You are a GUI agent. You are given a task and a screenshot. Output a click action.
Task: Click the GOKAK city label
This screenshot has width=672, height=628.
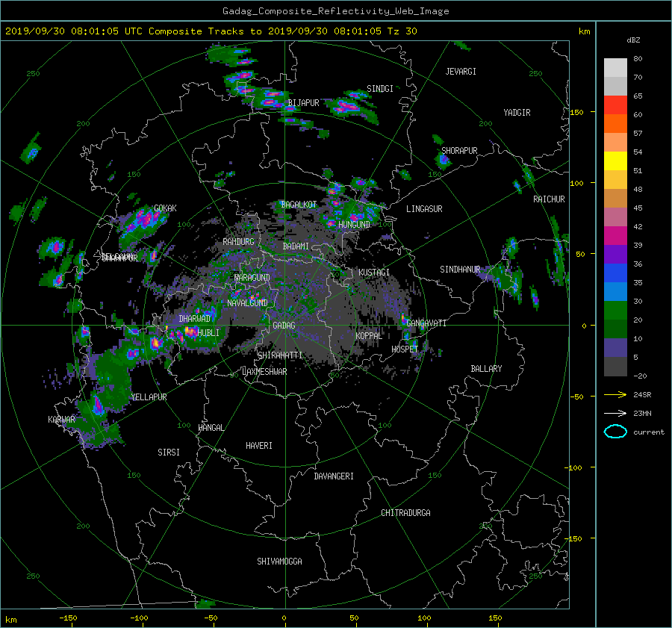point(165,208)
